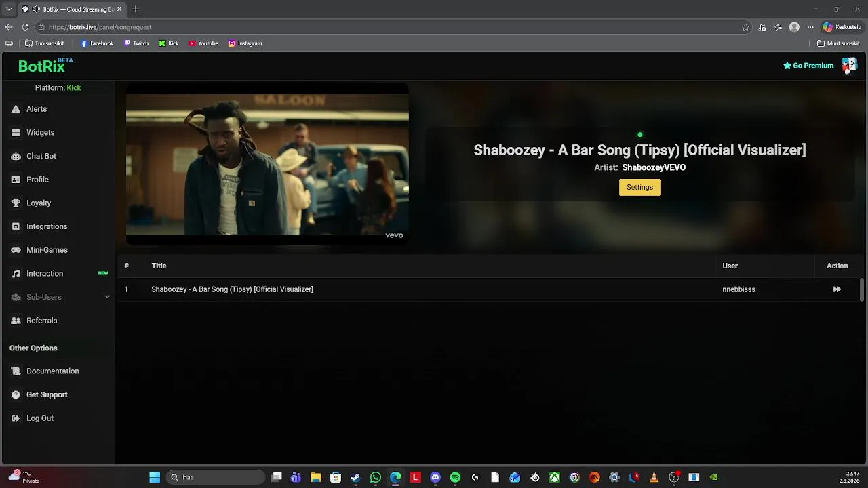Open the Windows Start menu
The image size is (868, 488).
[155, 477]
